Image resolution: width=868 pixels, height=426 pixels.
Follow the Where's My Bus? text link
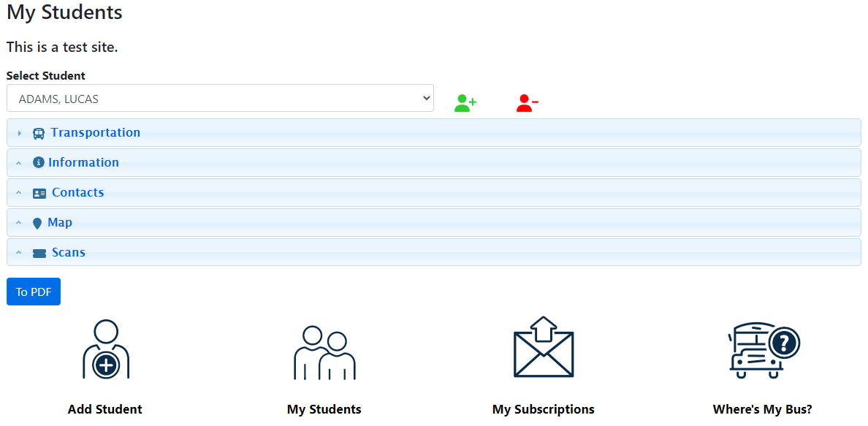762,409
